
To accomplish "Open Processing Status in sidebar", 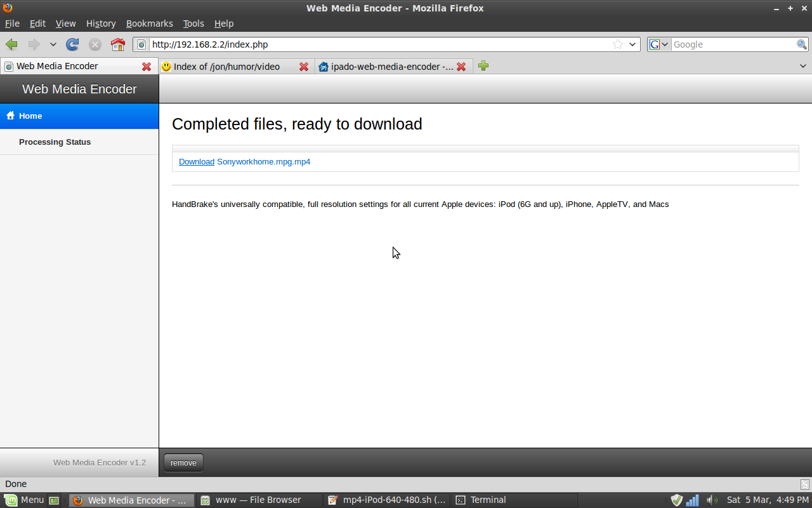I will coord(55,142).
